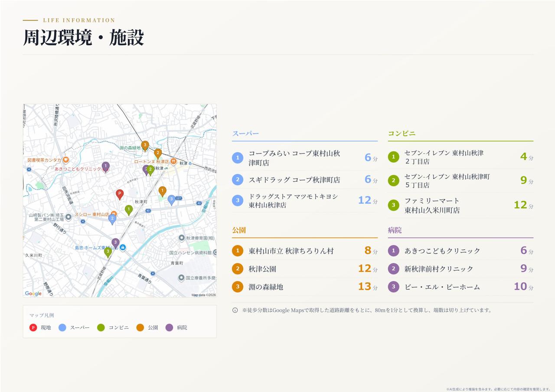Click the red P property pin on the map
The height and width of the screenshot is (392, 555).
point(120,194)
